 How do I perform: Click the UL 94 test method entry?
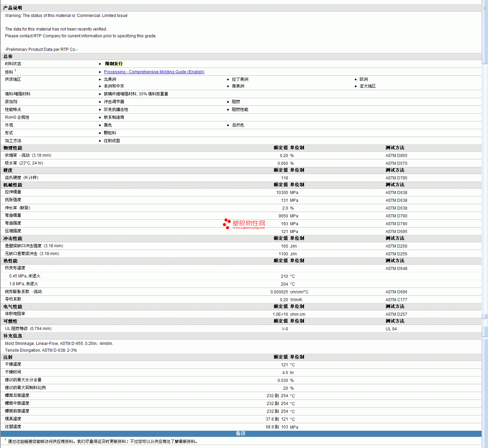pos(391,329)
